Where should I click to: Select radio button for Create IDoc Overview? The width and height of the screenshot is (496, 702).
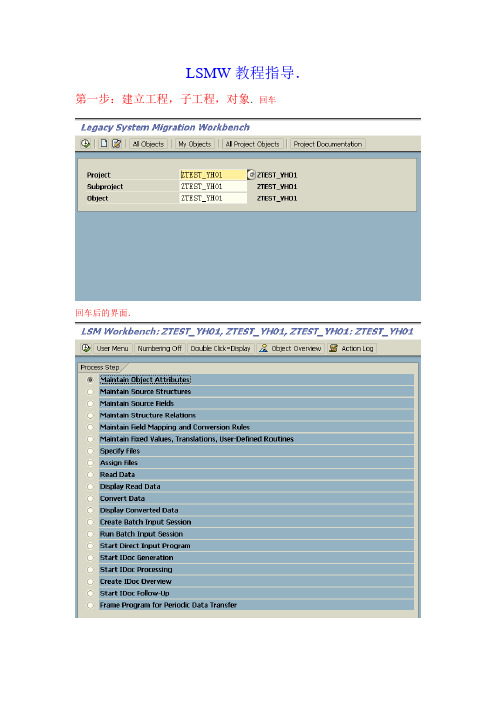[90, 581]
